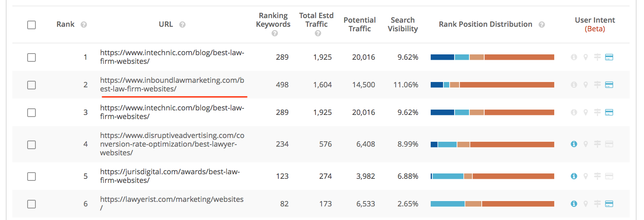
Task: Open help icon next to URL header
Action: tap(182, 25)
